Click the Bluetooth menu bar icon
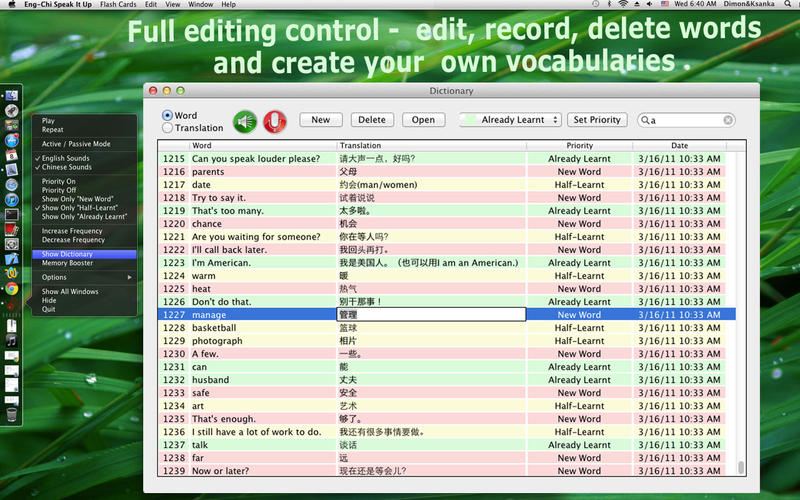The image size is (800, 500). tap(609, 4)
